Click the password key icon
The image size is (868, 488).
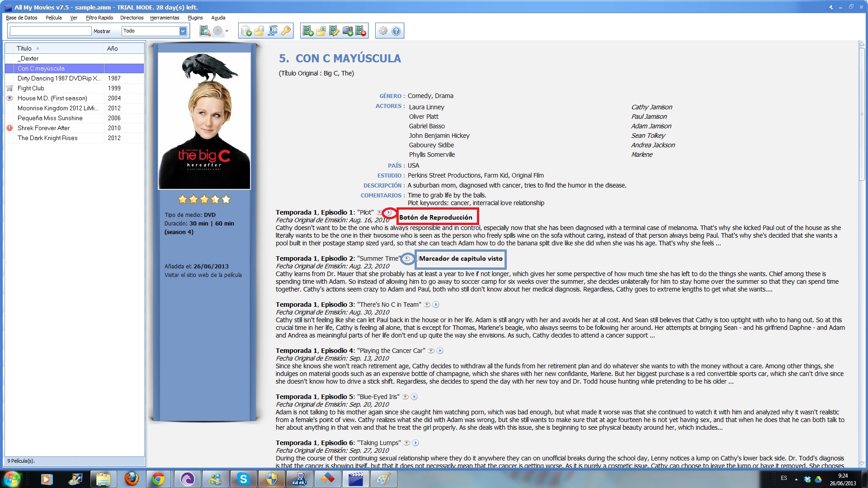point(286,31)
